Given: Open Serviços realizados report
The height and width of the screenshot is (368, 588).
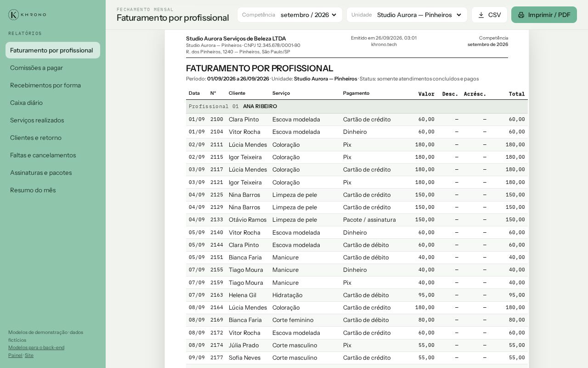Looking at the screenshot, I should [53, 120].
